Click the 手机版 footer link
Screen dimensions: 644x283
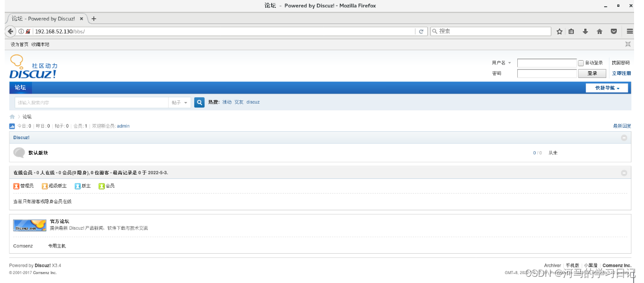[x=573, y=266]
